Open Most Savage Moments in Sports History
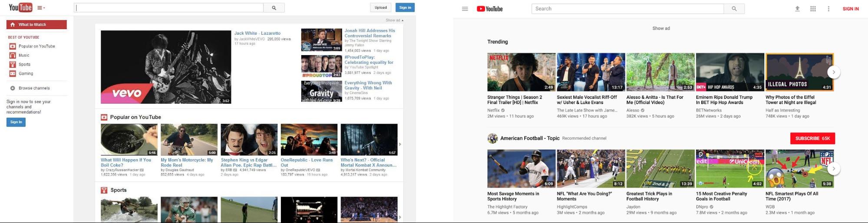Viewport: 868px width, 223px height. click(x=521, y=169)
